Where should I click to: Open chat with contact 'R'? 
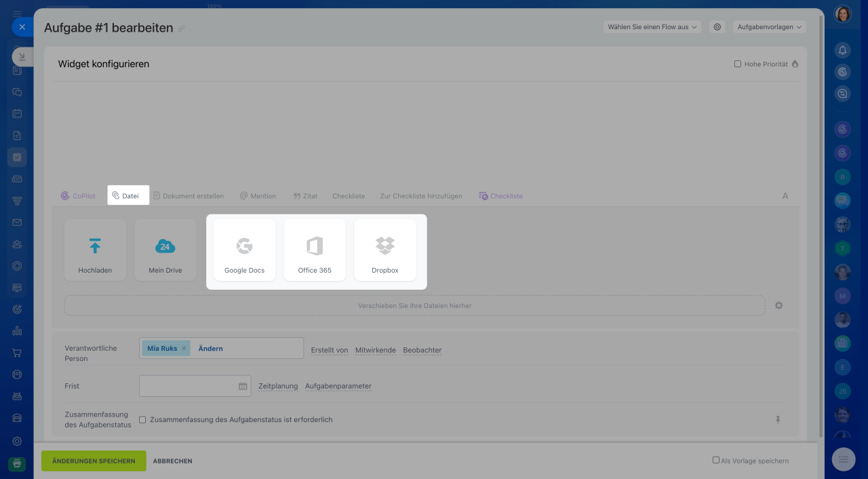click(x=842, y=177)
